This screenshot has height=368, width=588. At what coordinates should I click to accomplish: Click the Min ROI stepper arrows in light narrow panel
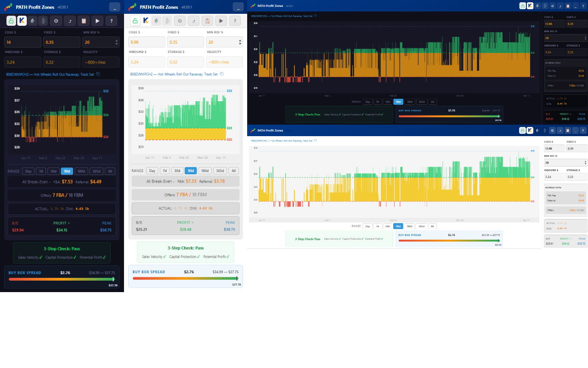tap(240, 42)
